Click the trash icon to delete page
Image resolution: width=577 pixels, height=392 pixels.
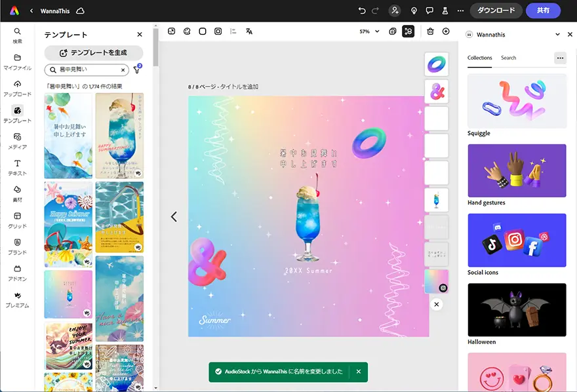point(430,31)
